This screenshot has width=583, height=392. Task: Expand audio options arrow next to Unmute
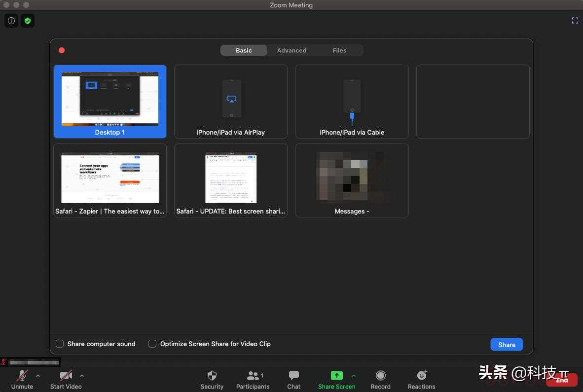[x=38, y=376]
